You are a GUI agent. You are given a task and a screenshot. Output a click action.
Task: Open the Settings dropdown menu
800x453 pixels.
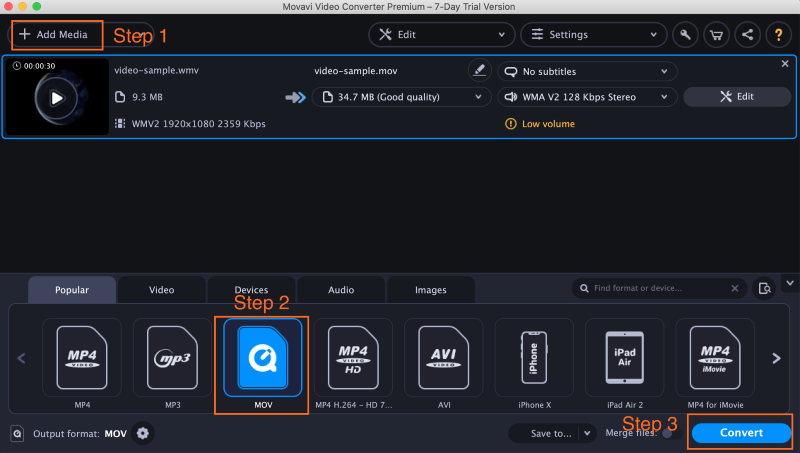point(593,35)
